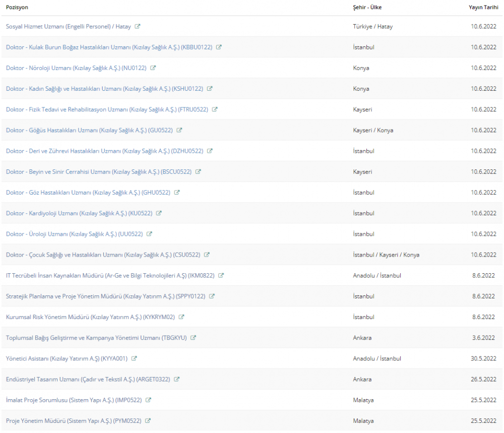
Task: Open Endüstriyel Tasarım Uzmanı (Çadır ve Tekstil) link
Action: (x=88, y=380)
